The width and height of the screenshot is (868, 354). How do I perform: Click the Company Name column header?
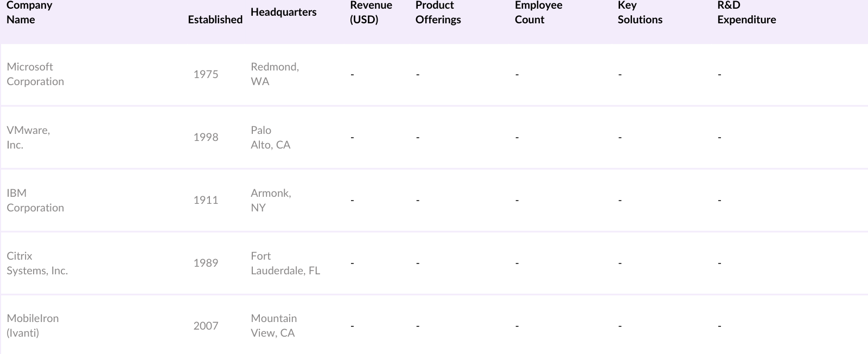click(29, 12)
